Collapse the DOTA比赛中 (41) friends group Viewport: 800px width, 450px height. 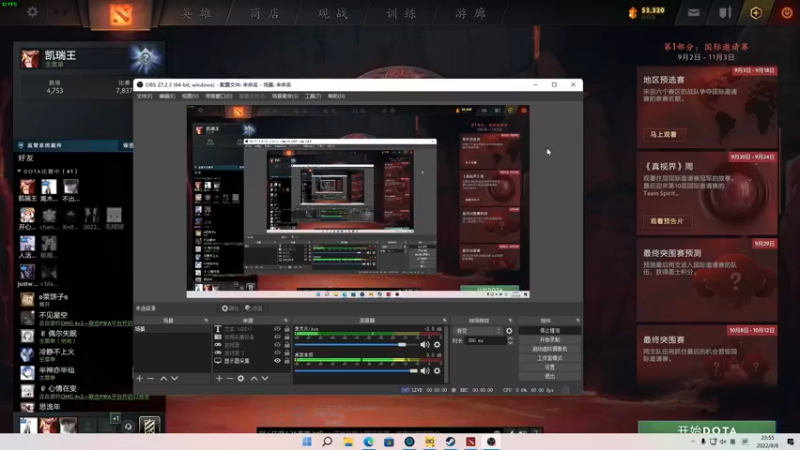point(19,171)
